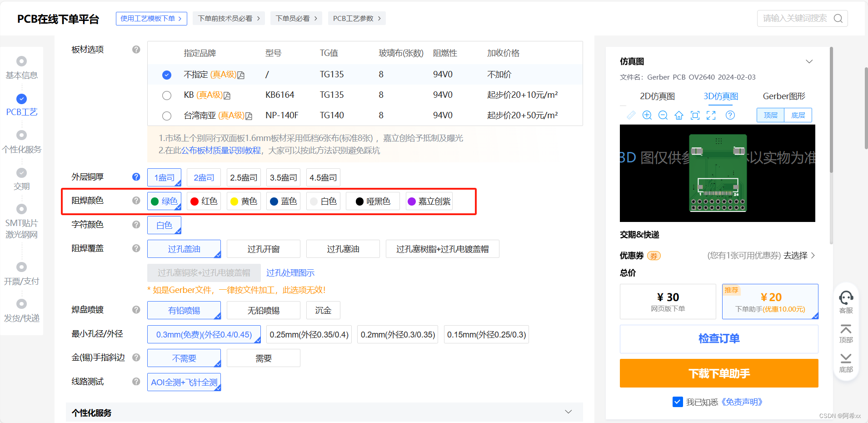Choose 无铅喷锡 pad finish

pyautogui.click(x=264, y=310)
